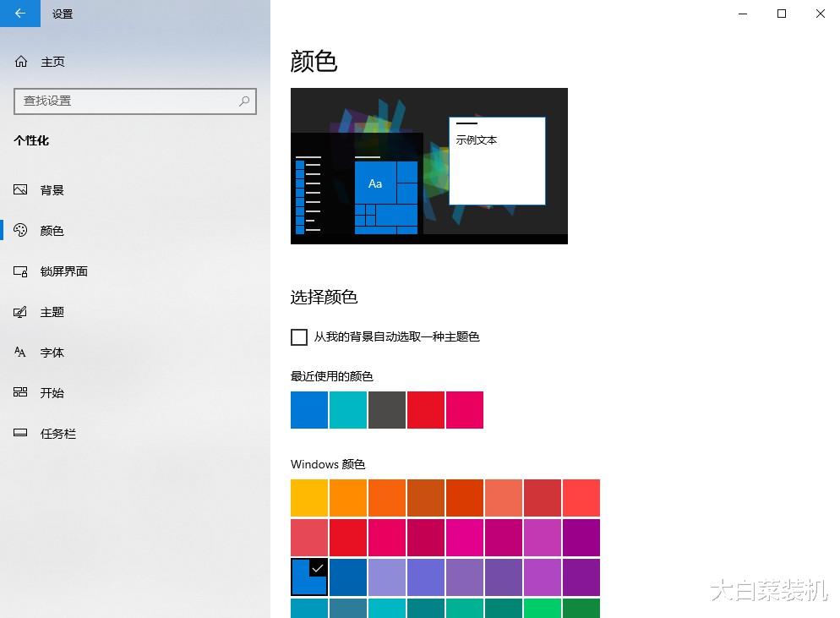
Task: Enable automatic accent color from background checkbox
Action: 299,336
